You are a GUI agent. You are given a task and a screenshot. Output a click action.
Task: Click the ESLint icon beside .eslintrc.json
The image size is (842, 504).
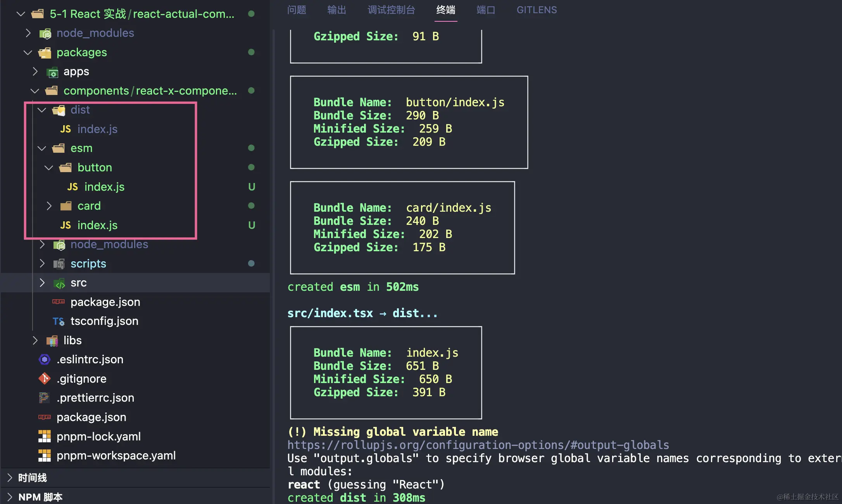45,359
